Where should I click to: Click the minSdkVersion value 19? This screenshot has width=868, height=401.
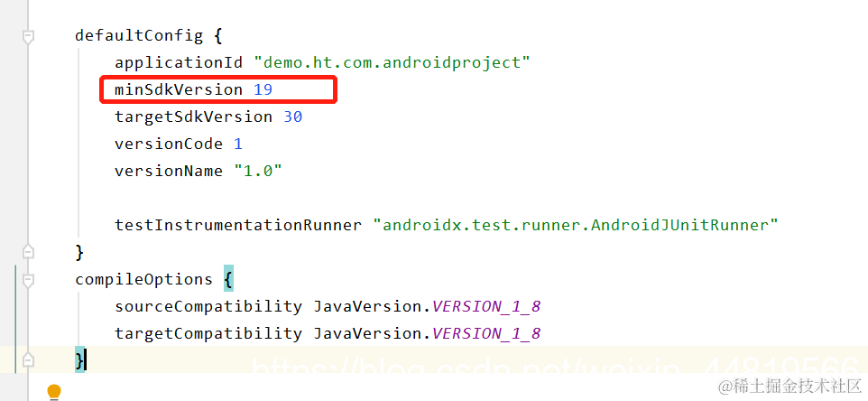tap(263, 89)
